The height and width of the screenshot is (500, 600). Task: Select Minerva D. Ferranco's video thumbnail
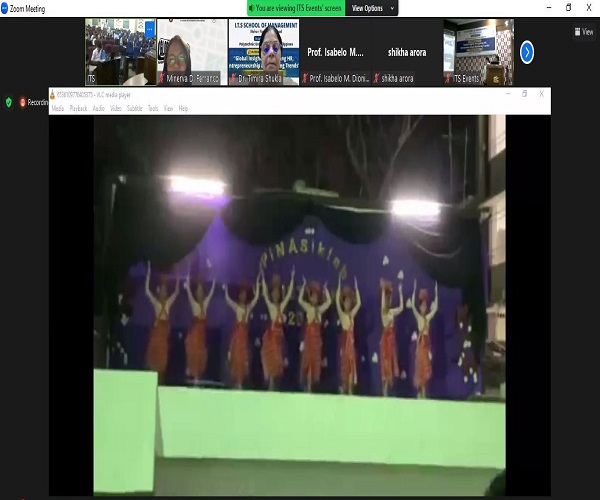pyautogui.click(x=192, y=52)
